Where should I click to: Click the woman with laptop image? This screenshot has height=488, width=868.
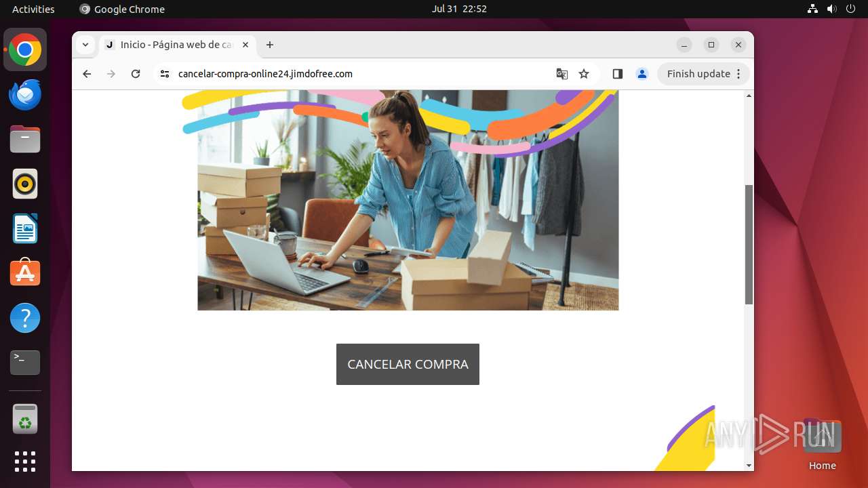(408, 200)
